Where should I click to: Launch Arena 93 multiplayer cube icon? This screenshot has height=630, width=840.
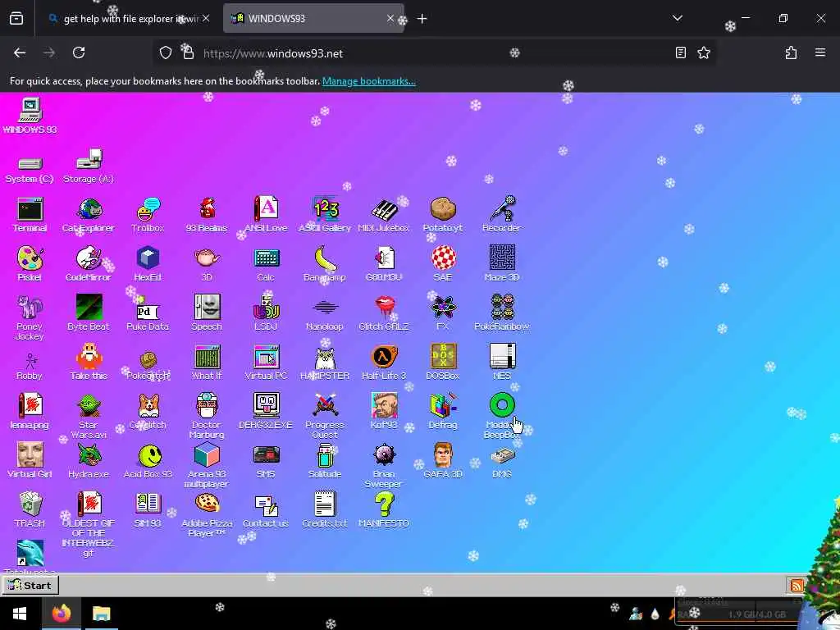click(x=207, y=466)
